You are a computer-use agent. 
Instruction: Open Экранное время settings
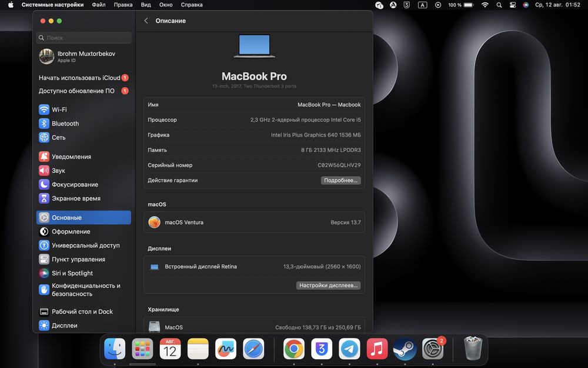click(x=83, y=198)
